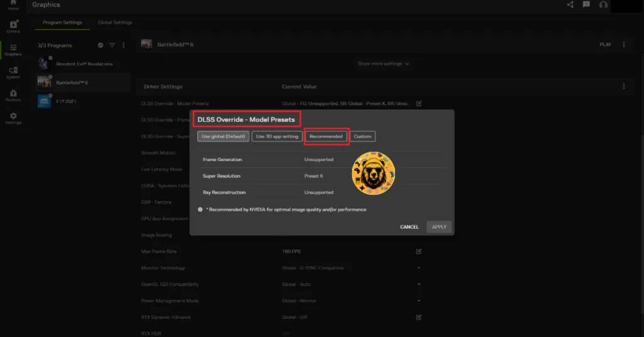Click the share icon in top bar
644x337 pixels.
click(x=570, y=4)
